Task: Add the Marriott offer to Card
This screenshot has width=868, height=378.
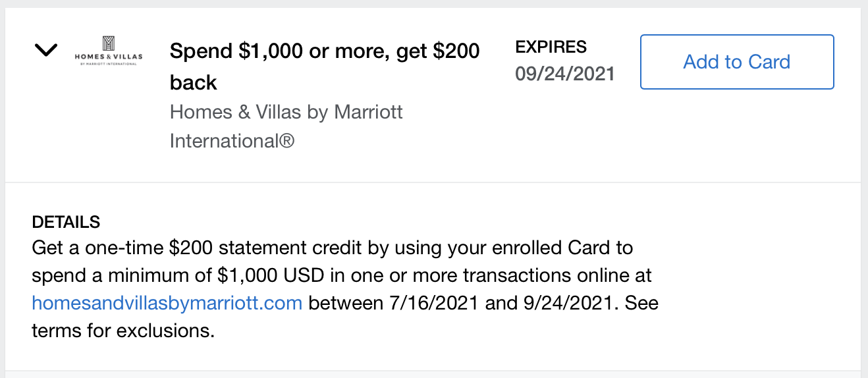Action: 737,62
